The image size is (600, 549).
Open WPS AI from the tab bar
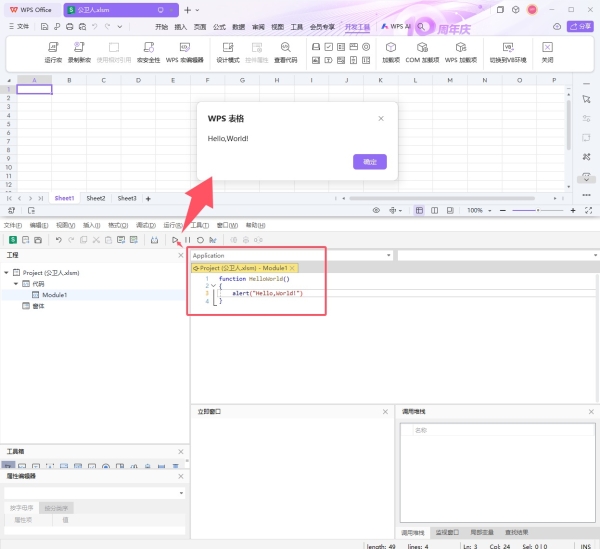point(396,26)
